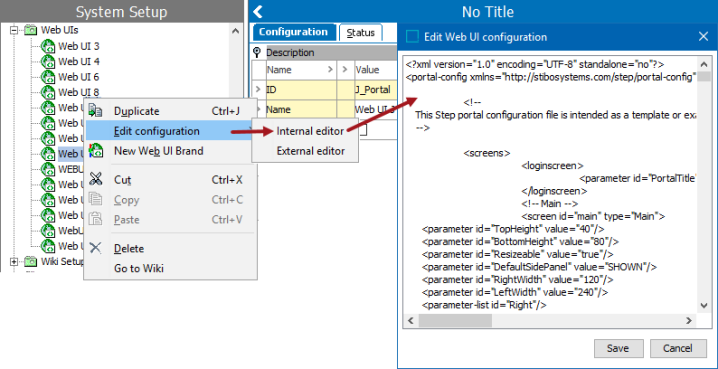
Task: Save the Web UI configuration
Action: pos(619,348)
